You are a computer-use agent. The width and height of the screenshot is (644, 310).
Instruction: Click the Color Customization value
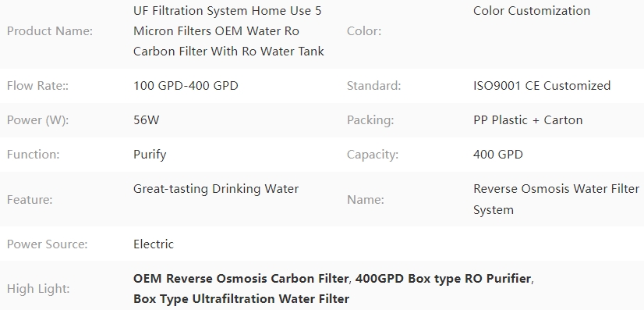point(532,11)
